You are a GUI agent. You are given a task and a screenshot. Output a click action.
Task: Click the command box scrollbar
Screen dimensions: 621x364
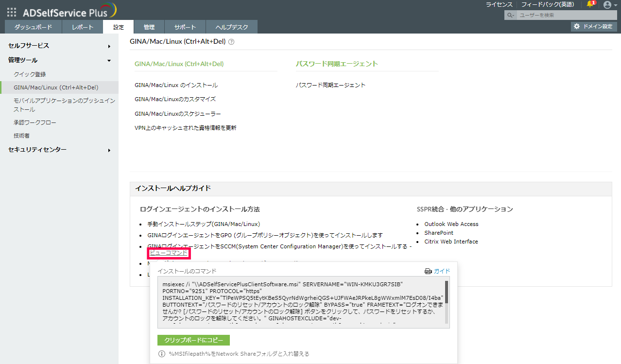coord(447,292)
